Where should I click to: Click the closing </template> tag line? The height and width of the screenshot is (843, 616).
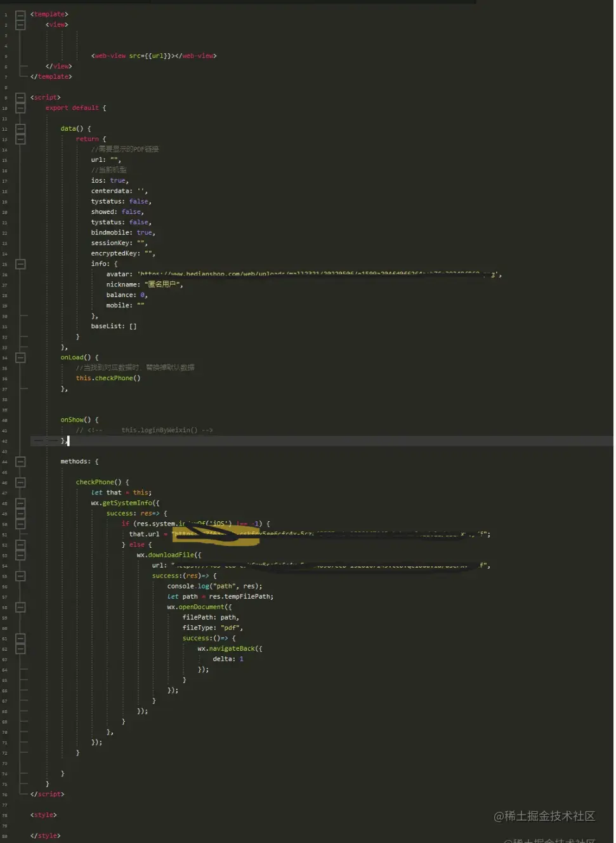click(51, 77)
